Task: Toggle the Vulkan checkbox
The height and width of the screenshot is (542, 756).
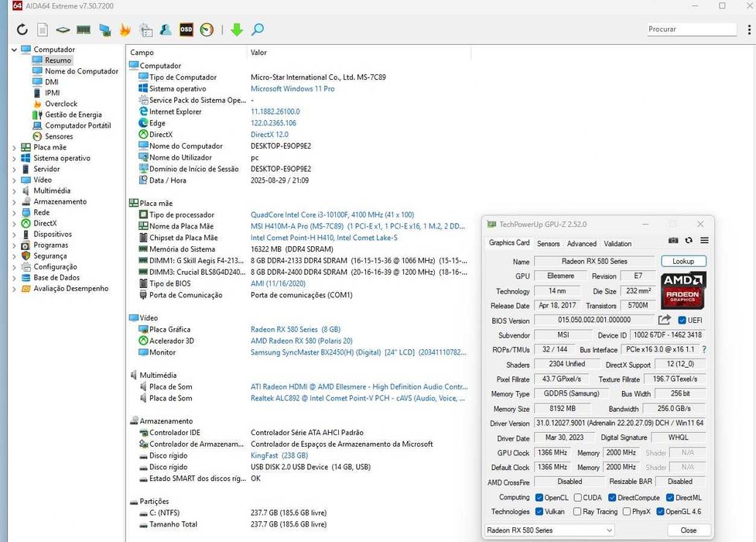Action: coord(539,512)
